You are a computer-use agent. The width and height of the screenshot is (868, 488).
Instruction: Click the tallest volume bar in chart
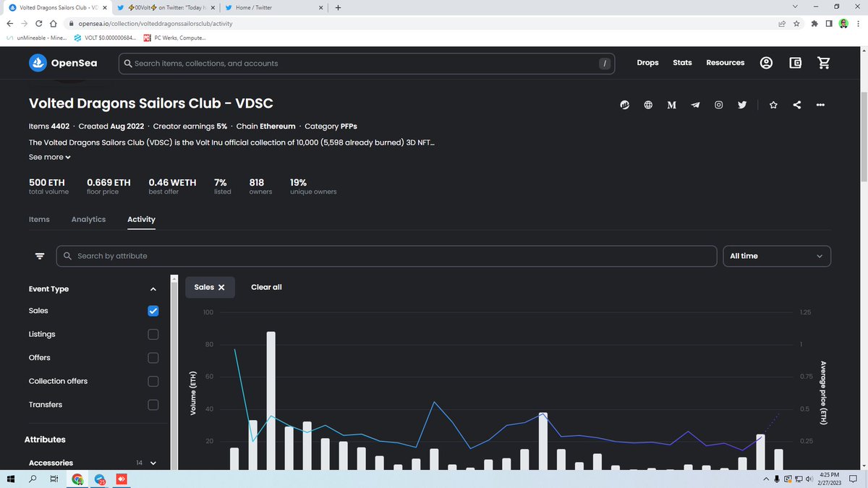point(271,401)
